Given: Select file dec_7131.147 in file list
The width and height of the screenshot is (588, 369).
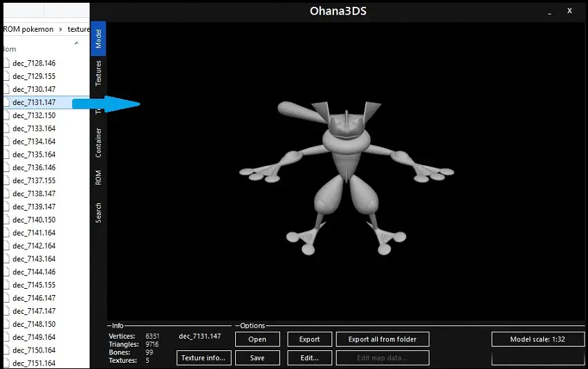Looking at the screenshot, I should click(x=34, y=103).
